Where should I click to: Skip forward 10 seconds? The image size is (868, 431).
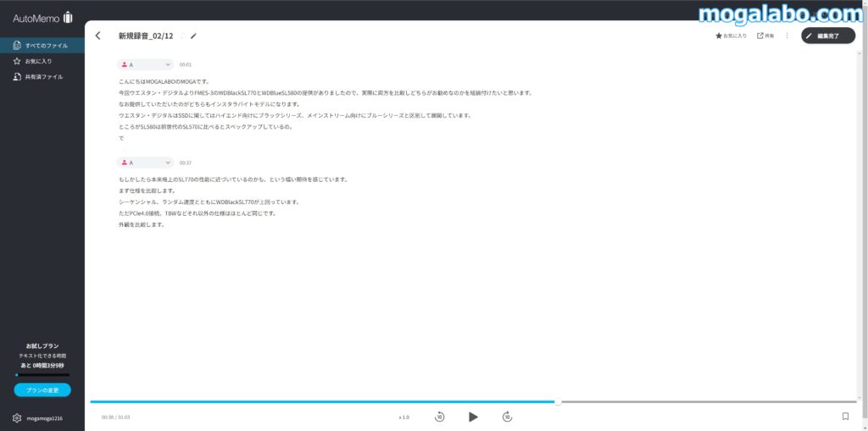point(507,417)
